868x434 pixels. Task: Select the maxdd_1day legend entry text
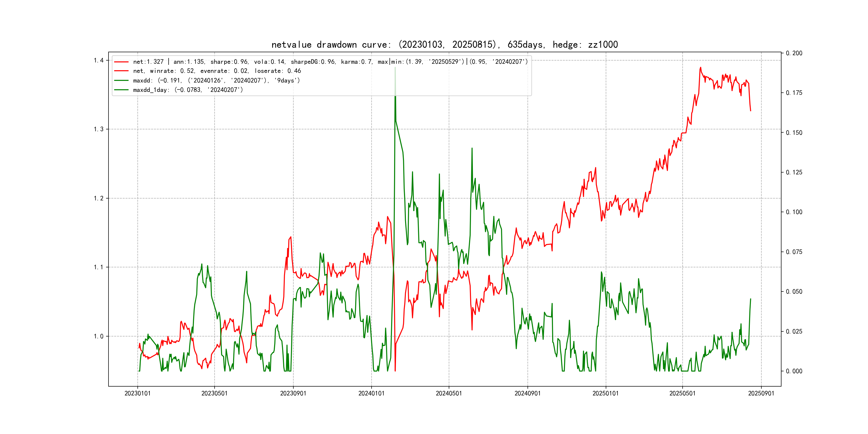tap(188, 90)
